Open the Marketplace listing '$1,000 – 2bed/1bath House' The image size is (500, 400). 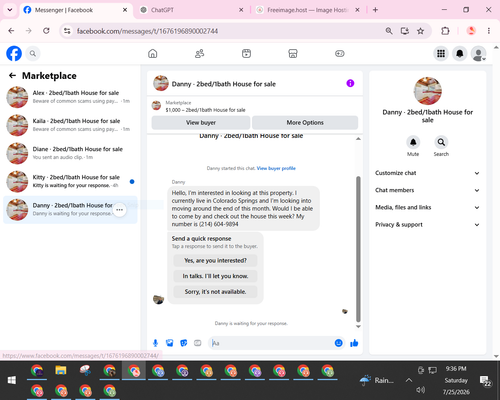tap(205, 110)
